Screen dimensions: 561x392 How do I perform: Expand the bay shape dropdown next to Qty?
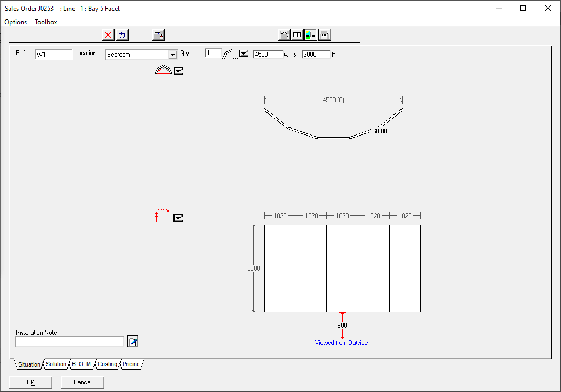(x=244, y=53)
